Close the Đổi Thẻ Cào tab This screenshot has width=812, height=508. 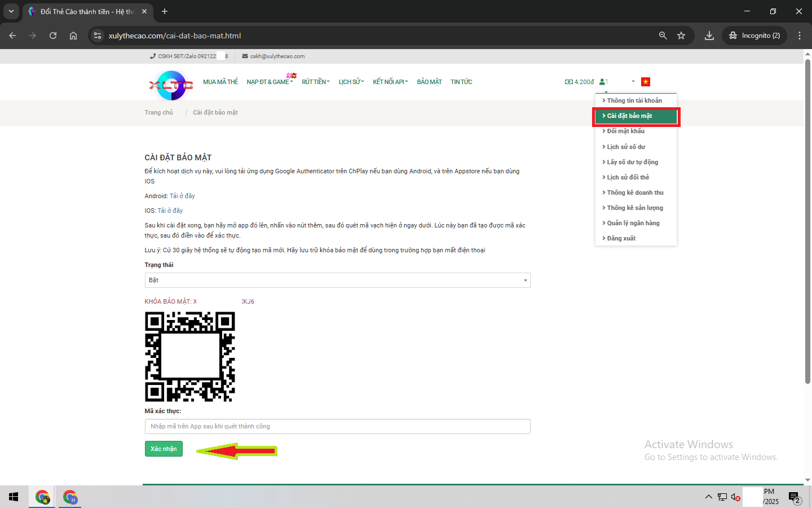click(144, 11)
